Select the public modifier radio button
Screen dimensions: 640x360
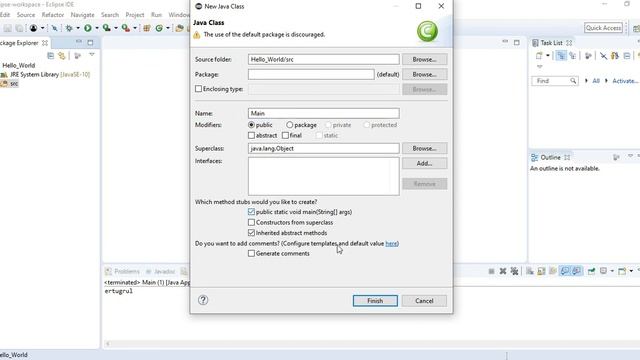(x=251, y=125)
